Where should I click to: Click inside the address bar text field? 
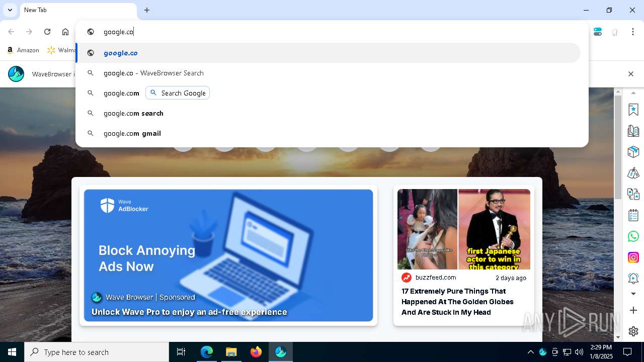click(x=332, y=32)
